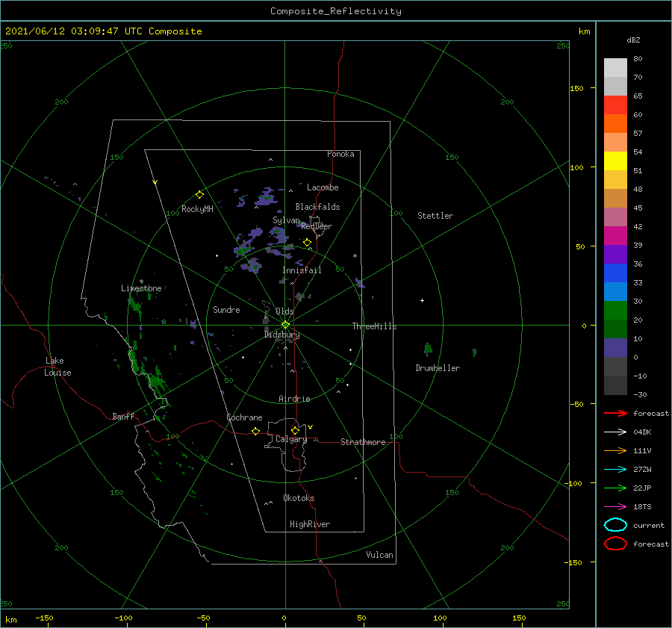672x628 pixels.
Task: Pick the bright yellow swatch in dBZ scale
Action: point(615,161)
